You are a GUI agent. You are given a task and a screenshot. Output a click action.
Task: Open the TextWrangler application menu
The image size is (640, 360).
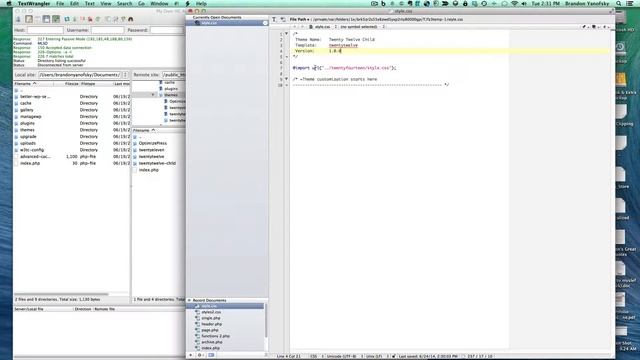point(34,4)
